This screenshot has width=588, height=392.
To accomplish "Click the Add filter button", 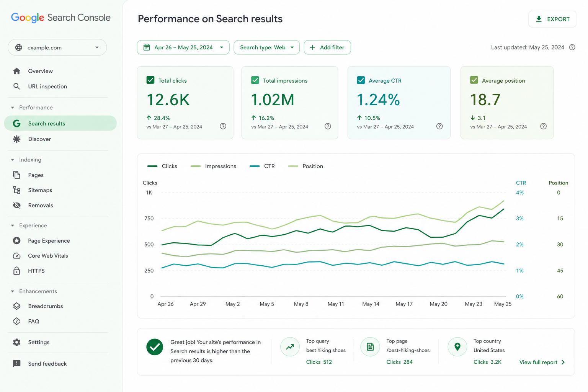I will coord(327,47).
